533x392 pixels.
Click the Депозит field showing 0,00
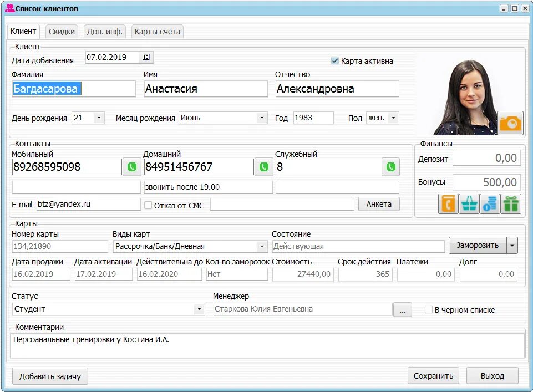(486, 158)
